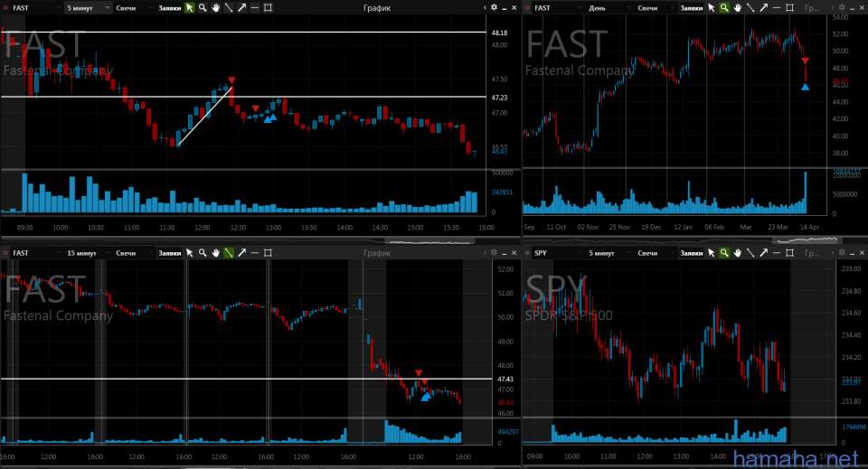The image size is (868, 469).
Task: Choose the hand pan tool in the FAST 5 минут chart
Action: [216, 8]
